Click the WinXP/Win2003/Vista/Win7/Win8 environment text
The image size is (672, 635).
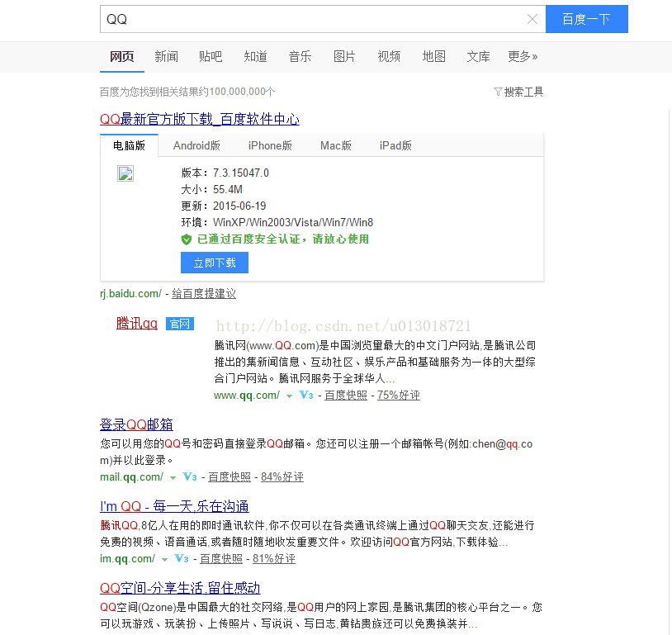pyautogui.click(x=293, y=222)
